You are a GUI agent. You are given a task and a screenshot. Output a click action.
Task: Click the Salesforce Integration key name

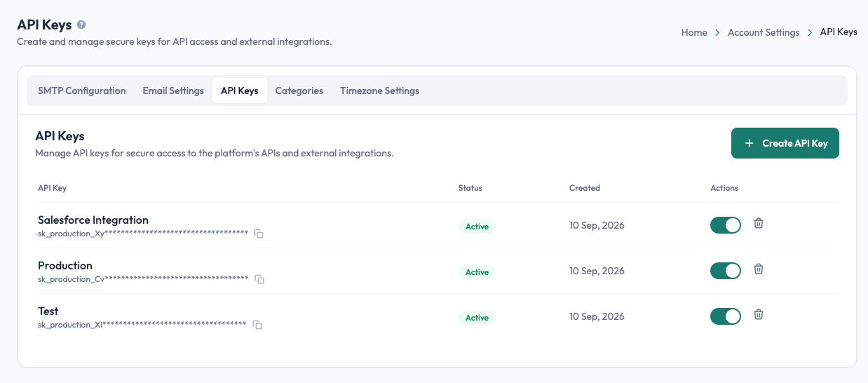pyautogui.click(x=93, y=220)
